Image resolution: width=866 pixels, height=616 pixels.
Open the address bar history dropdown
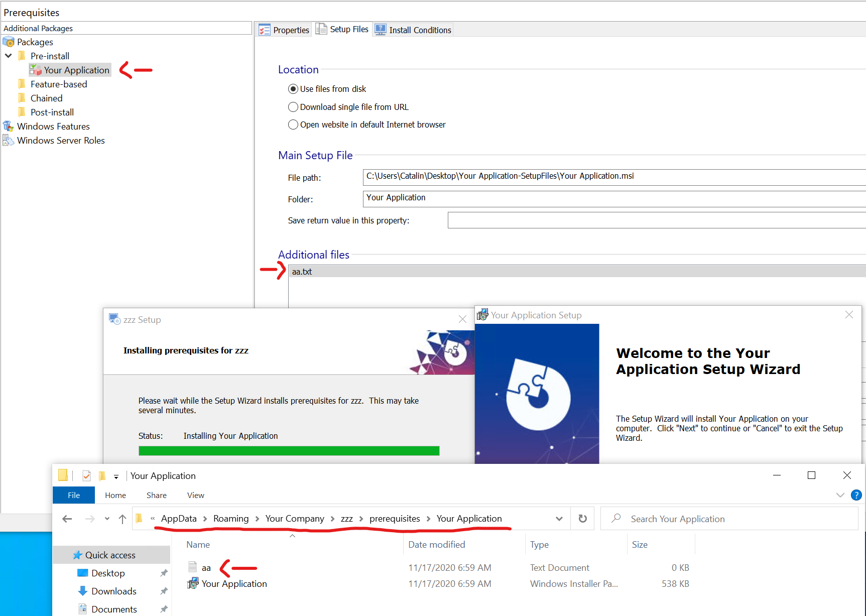click(559, 519)
